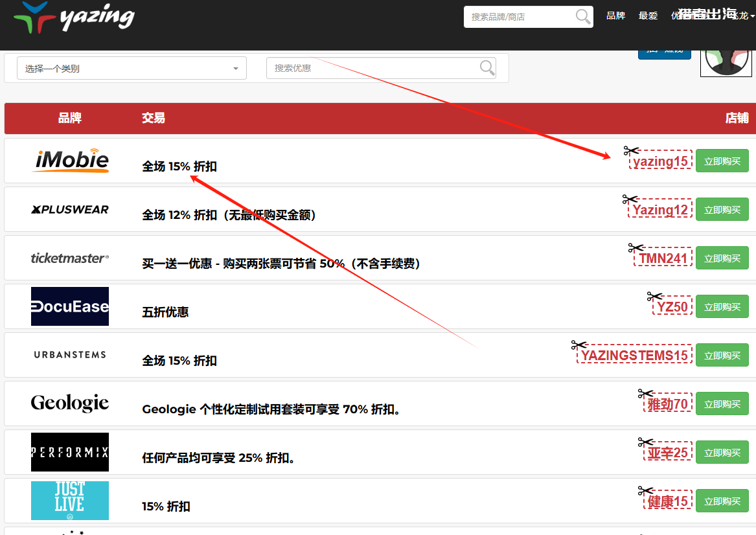
Task: Copy the 健康15 coupon code
Action: (668, 501)
